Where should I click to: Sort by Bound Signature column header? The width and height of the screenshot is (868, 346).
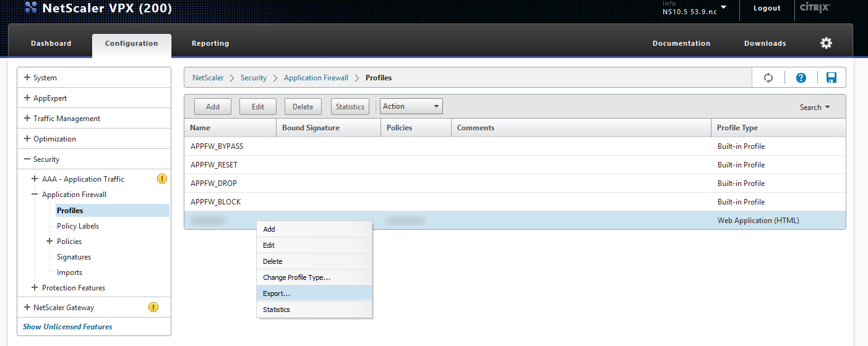(x=329, y=128)
